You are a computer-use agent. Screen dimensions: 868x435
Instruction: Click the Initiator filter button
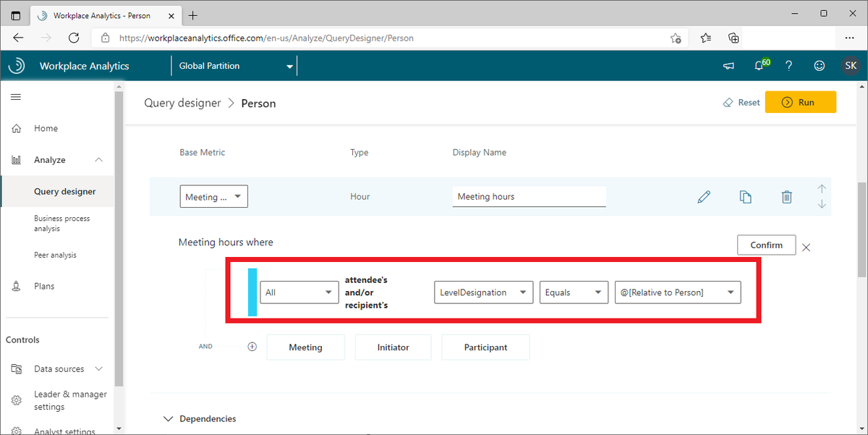(x=393, y=347)
